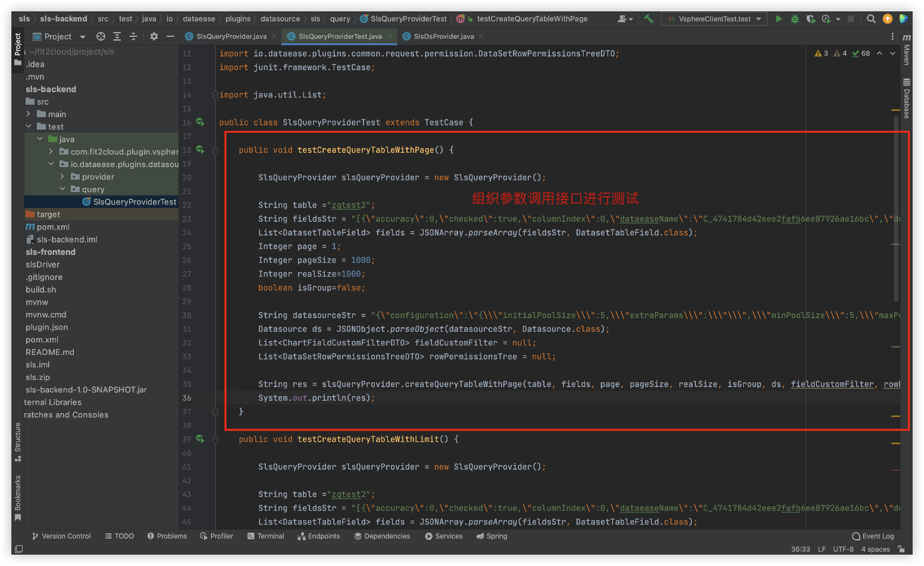This screenshot has height=566, width=924.
Task: Go to next highlighted error arrow
Action: (892, 54)
